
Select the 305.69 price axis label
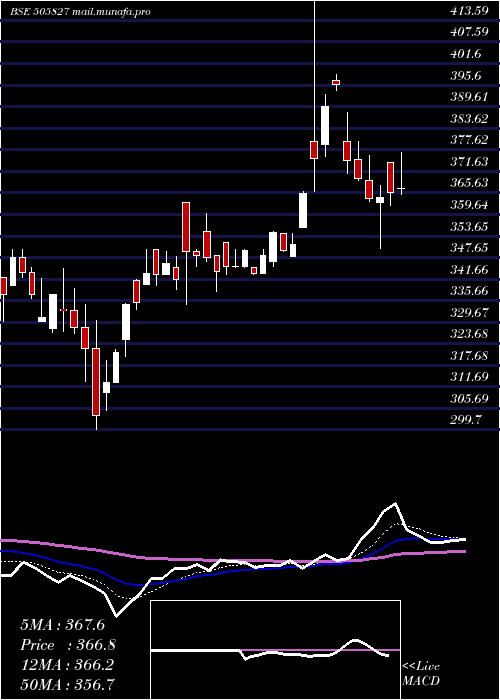[469, 399]
